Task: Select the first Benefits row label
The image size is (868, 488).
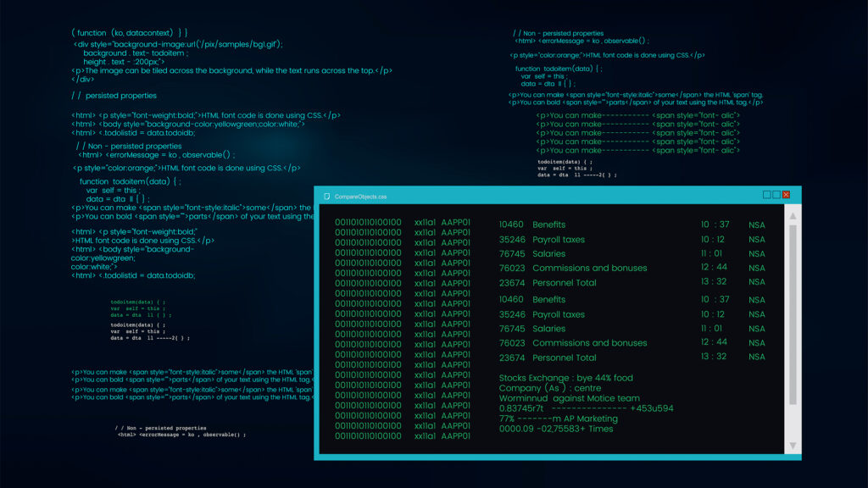Action: point(548,225)
